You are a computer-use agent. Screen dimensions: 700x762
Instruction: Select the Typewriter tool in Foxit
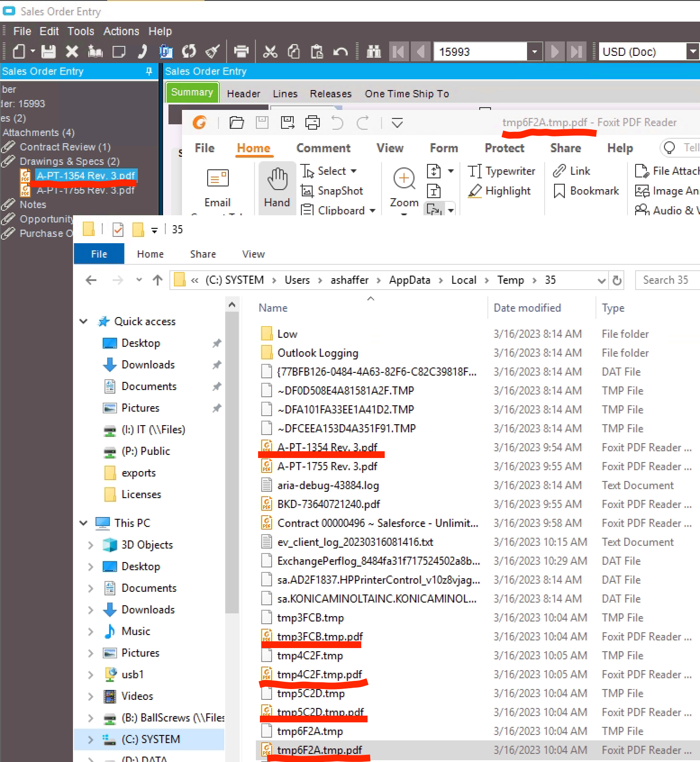point(501,171)
